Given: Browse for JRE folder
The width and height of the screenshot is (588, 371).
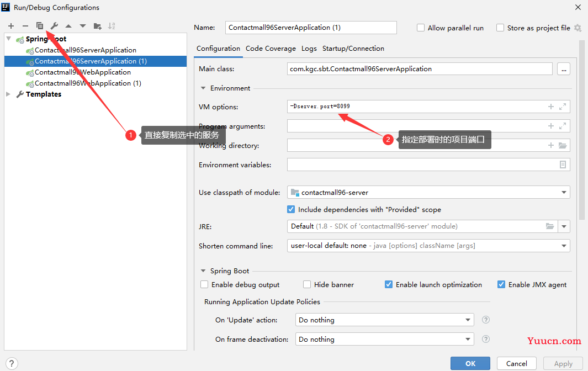Looking at the screenshot, I should tap(550, 226).
